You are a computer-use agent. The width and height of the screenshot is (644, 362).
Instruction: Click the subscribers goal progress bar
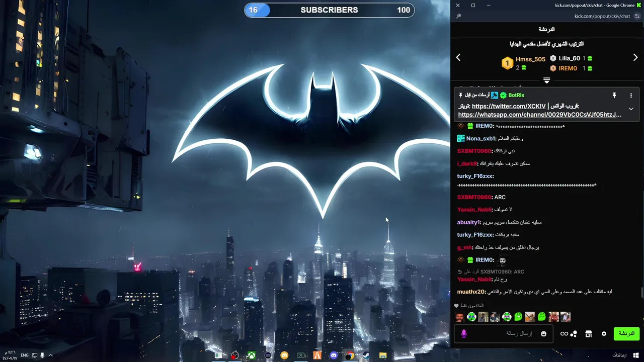tap(330, 10)
